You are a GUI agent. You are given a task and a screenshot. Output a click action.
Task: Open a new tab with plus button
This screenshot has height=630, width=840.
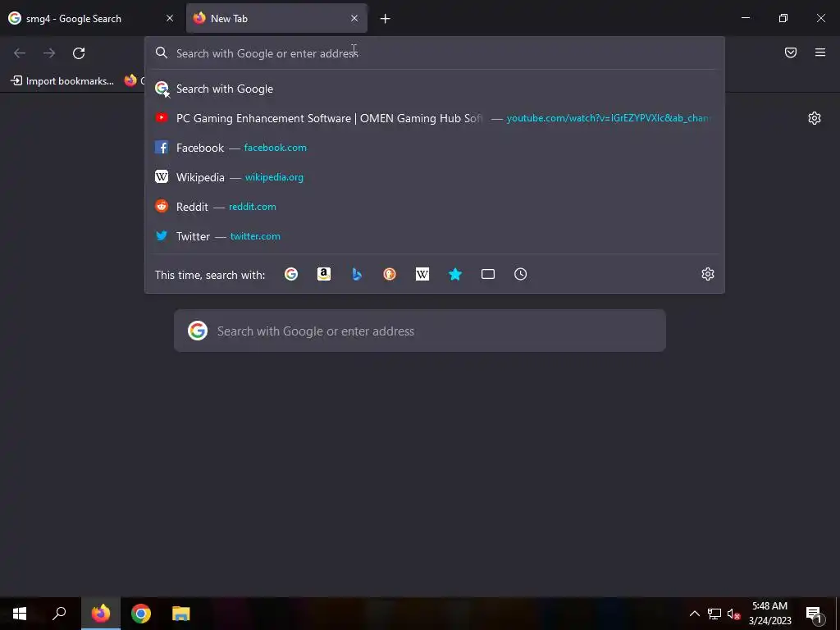(385, 19)
